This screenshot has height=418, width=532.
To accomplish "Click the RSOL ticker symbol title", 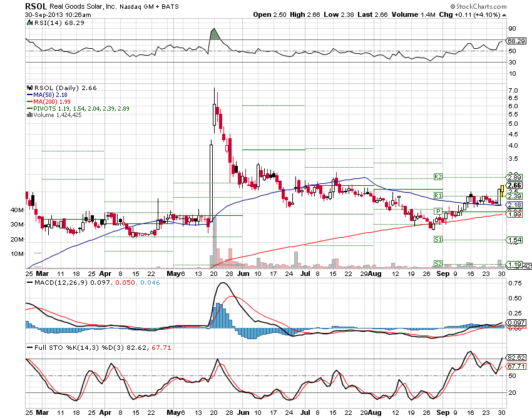I will (x=36, y=6).
